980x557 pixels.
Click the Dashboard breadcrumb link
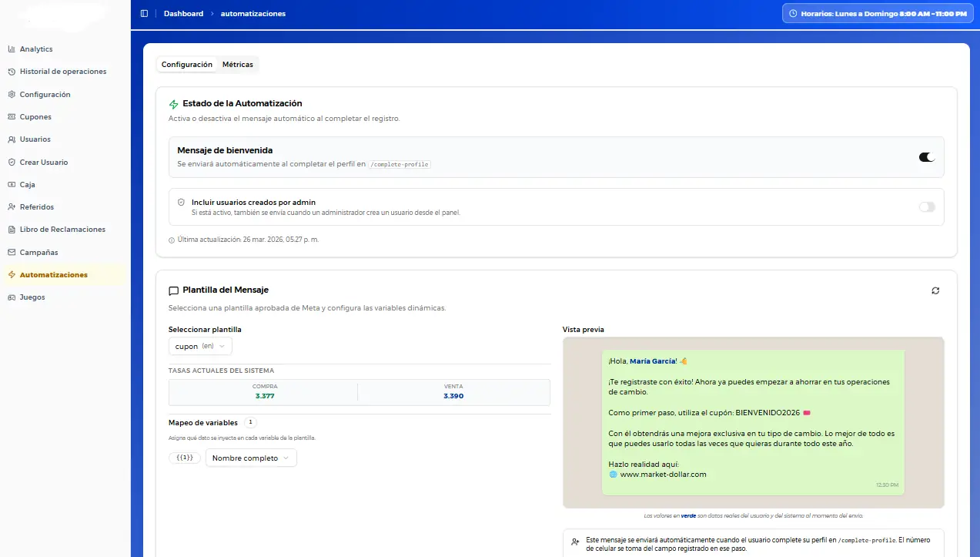point(183,14)
